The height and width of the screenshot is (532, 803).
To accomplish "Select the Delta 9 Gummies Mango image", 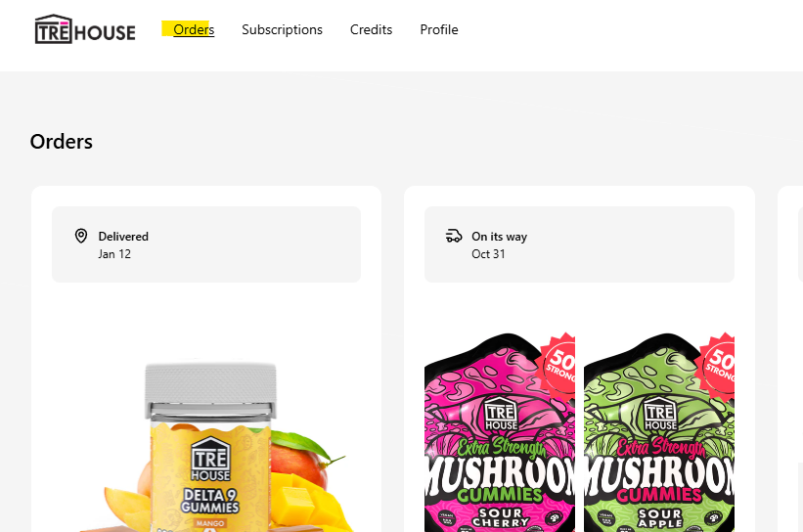I will tap(210, 447).
